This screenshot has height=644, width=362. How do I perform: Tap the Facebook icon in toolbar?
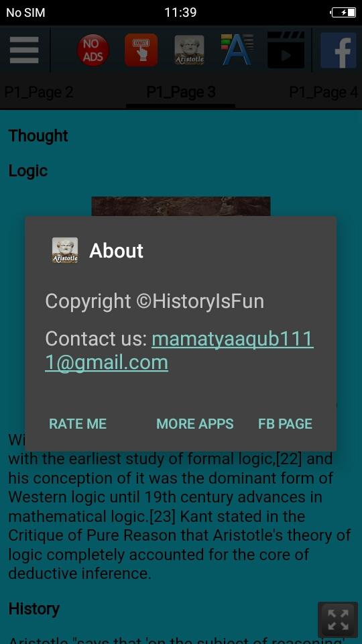(x=338, y=50)
